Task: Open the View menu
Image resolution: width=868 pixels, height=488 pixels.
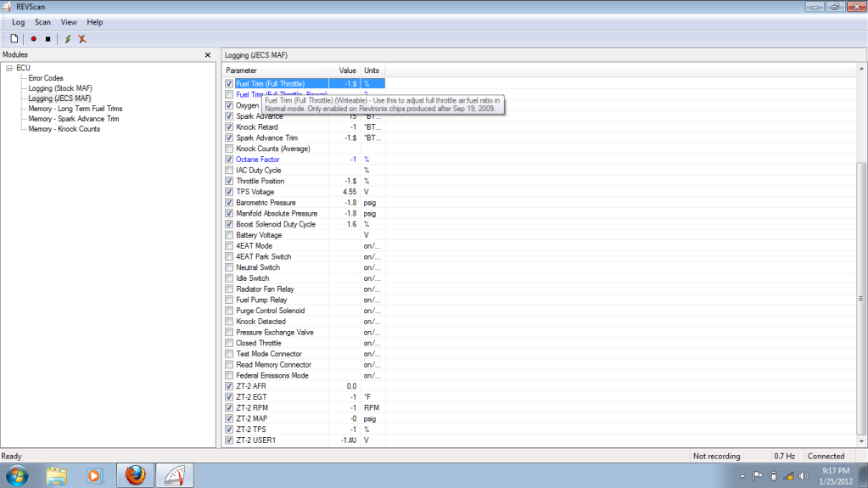Action: (x=69, y=22)
